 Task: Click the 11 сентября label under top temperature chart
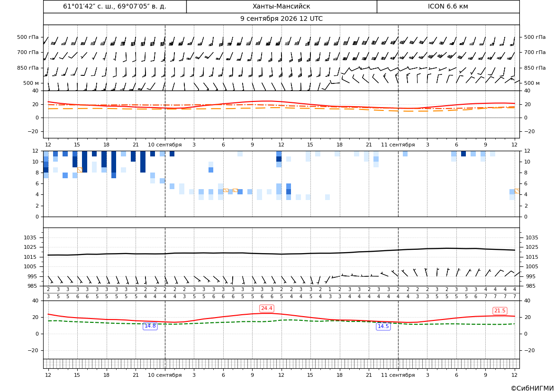(398, 145)
